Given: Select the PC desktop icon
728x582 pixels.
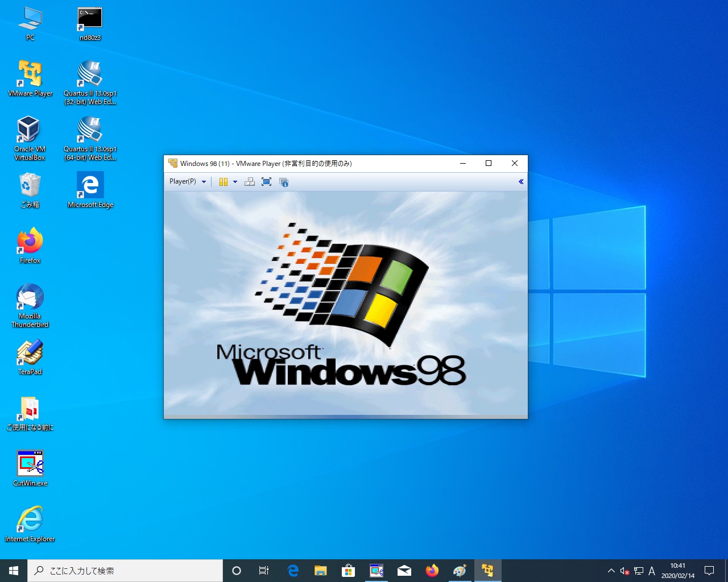Looking at the screenshot, I should click(30, 24).
